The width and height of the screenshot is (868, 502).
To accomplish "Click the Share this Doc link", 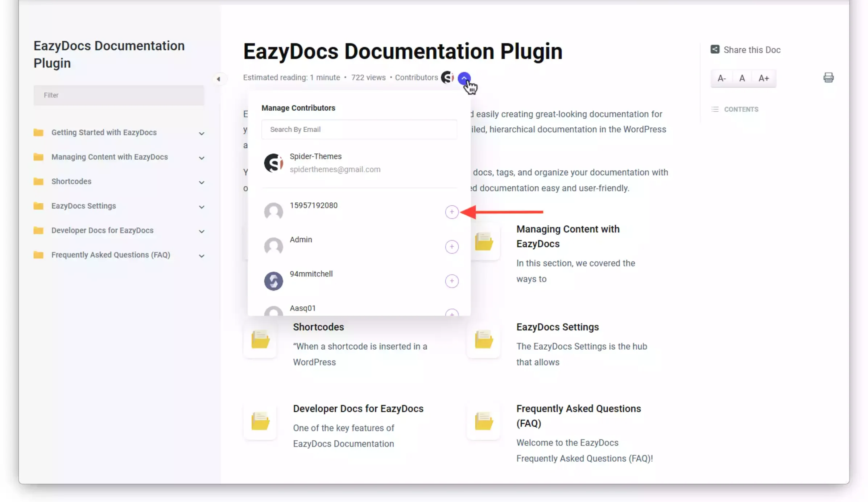I will [752, 50].
